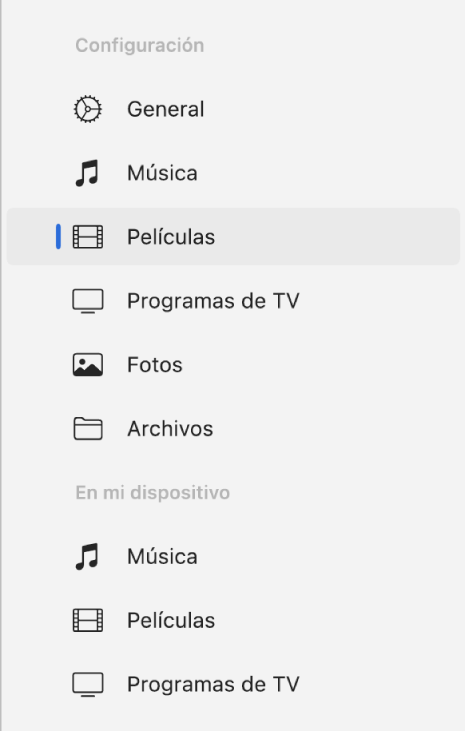This screenshot has width=466, height=732.
Task: Click the TV screen icon under En mi dispositivo
Action: coord(87,684)
